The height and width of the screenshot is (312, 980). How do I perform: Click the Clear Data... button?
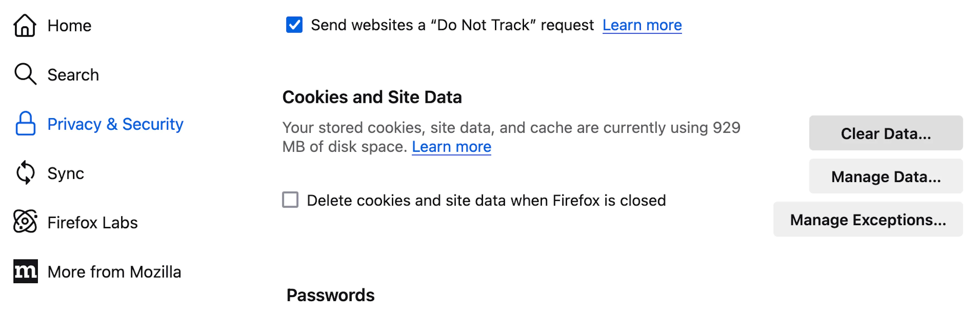tap(886, 133)
